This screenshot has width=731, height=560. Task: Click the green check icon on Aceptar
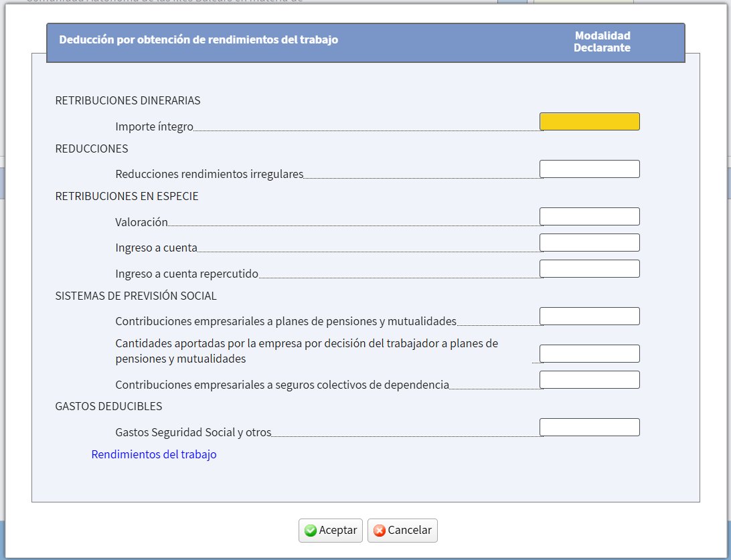[311, 530]
